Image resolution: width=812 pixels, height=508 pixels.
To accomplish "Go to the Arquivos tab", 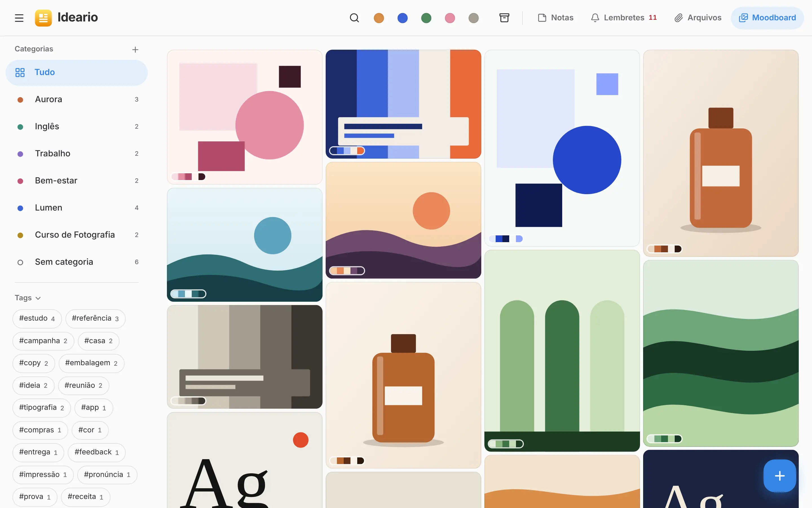I will (698, 18).
